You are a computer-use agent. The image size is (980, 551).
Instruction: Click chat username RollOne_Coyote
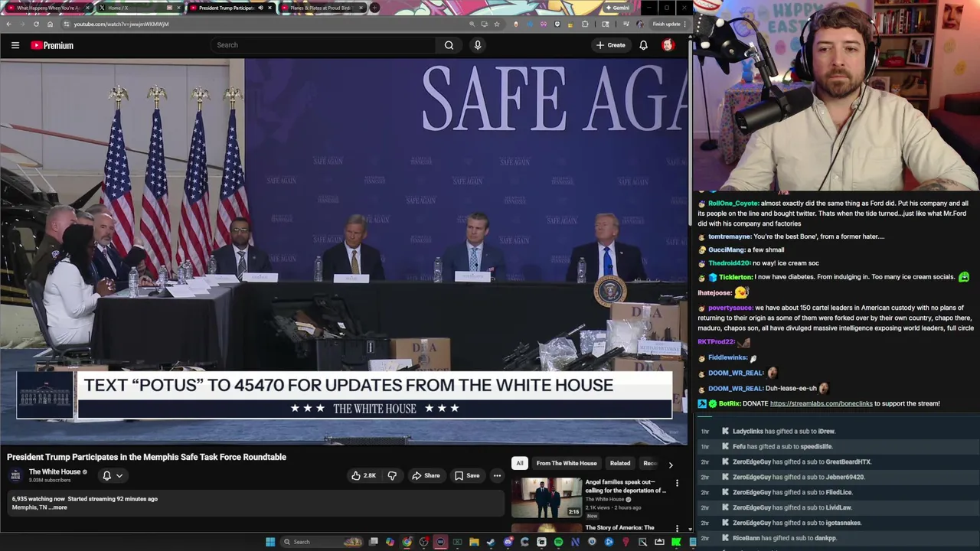click(x=733, y=204)
